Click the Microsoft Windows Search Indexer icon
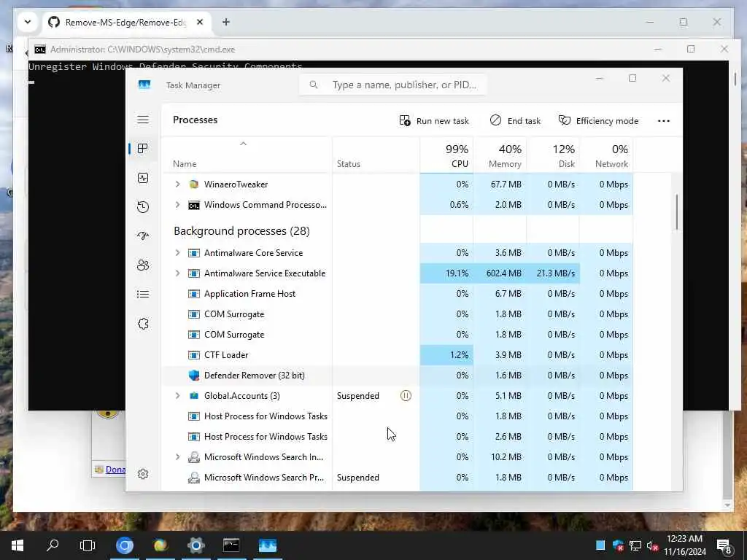747x560 pixels. [x=194, y=457]
